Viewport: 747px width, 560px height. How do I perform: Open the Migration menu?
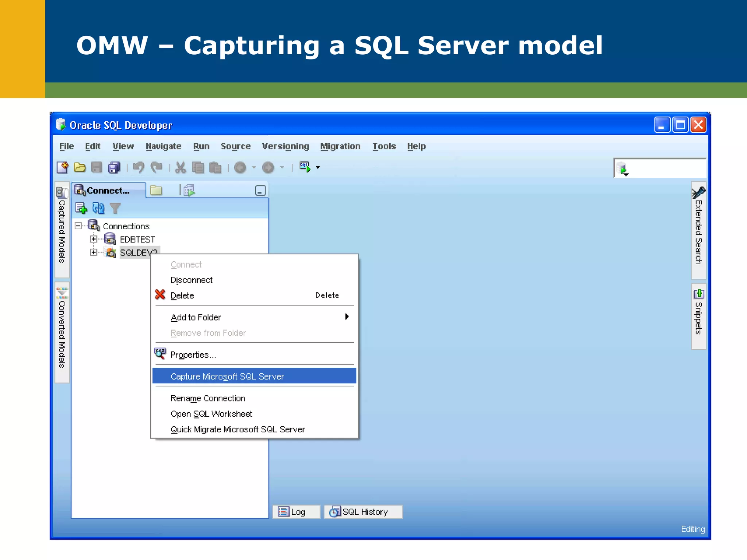point(340,146)
